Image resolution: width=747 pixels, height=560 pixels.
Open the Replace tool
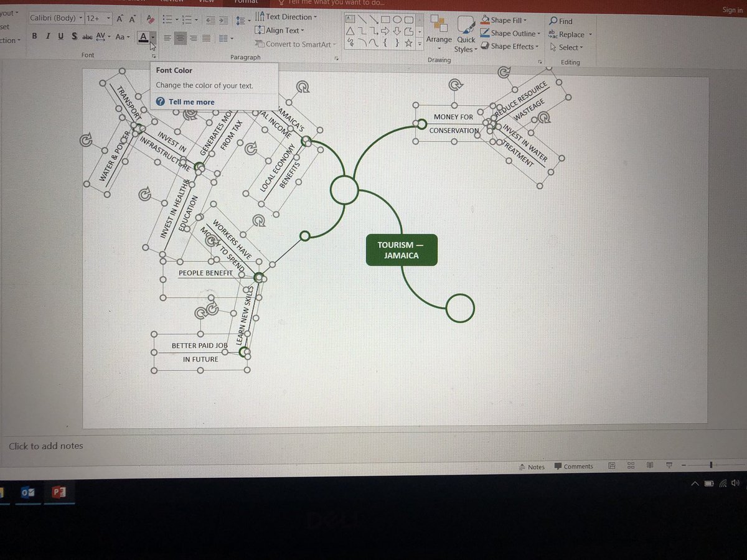566,34
